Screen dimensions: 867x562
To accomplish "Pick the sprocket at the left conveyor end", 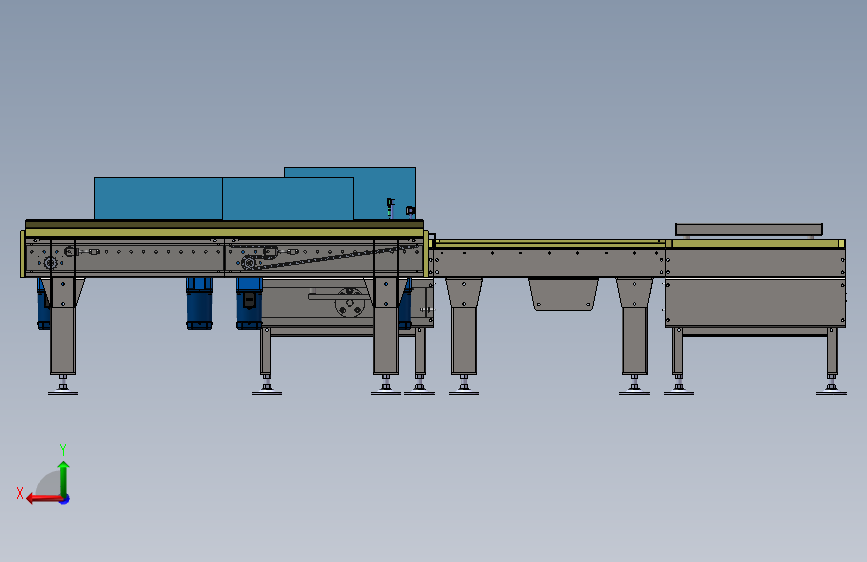I will coord(50,263).
